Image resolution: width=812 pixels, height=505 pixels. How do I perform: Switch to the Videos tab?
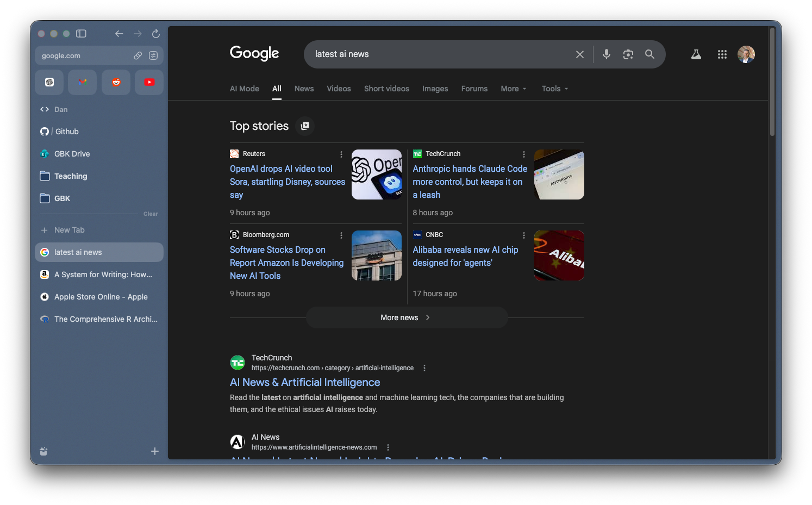pos(339,89)
